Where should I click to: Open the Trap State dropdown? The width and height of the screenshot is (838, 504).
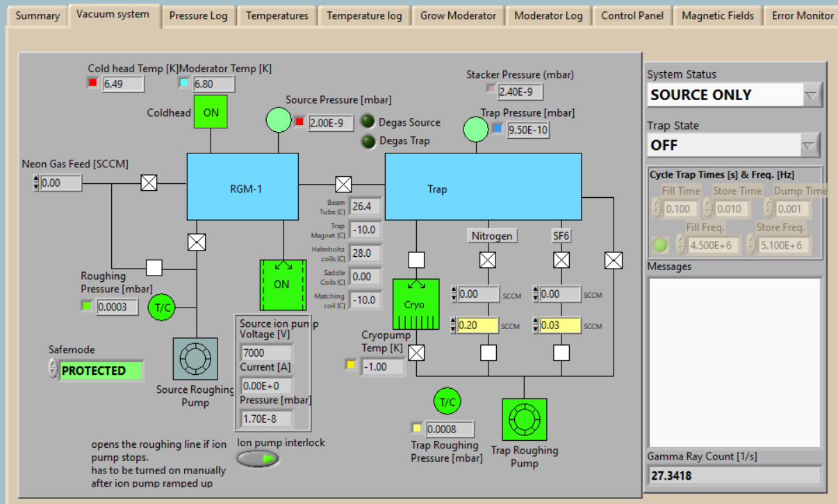coord(807,146)
